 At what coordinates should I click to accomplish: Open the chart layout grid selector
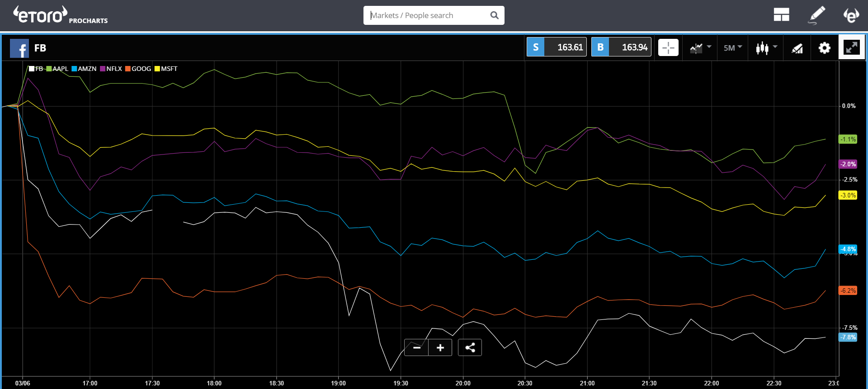coord(781,15)
